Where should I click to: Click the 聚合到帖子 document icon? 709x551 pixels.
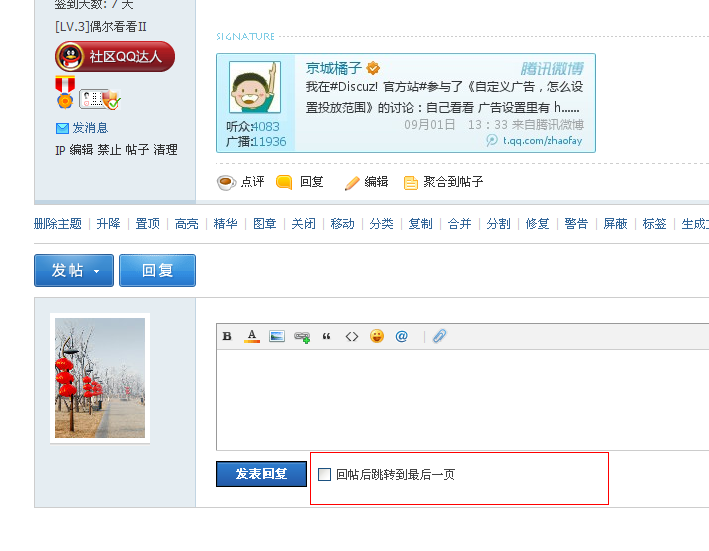coord(411,183)
